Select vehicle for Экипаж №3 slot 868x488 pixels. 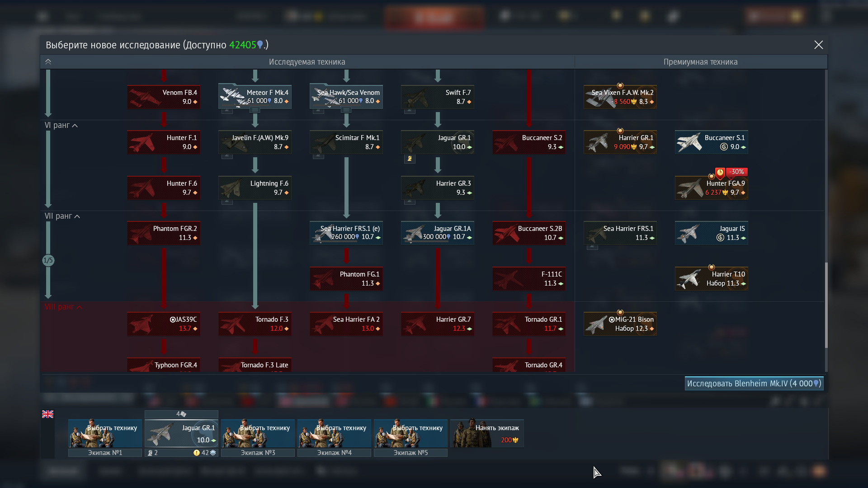258,433
